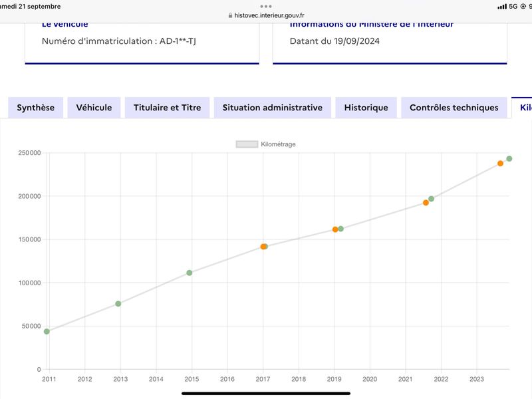Click the Datant du 19/09/2024 text

(334, 41)
